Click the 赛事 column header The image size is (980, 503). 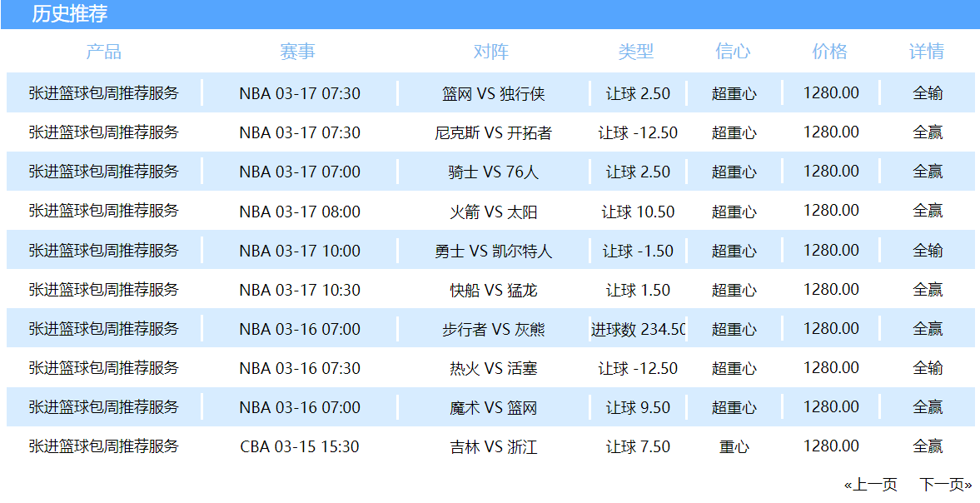(297, 52)
